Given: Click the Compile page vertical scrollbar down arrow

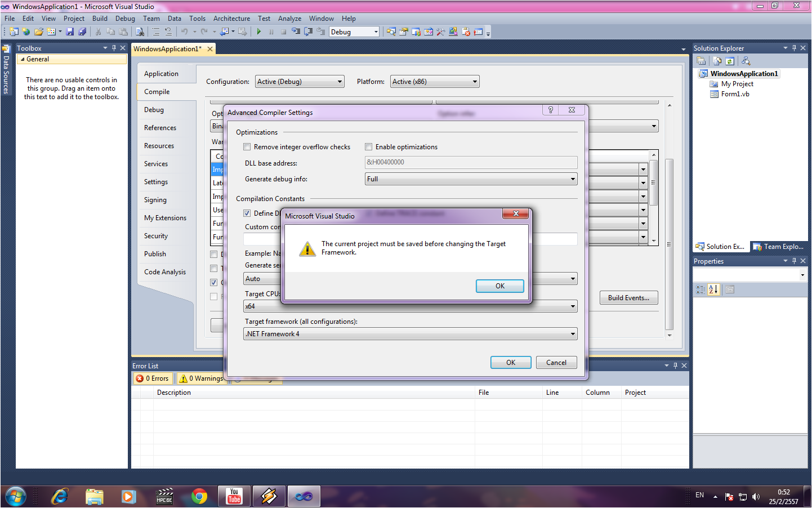Looking at the screenshot, I should click(670, 335).
